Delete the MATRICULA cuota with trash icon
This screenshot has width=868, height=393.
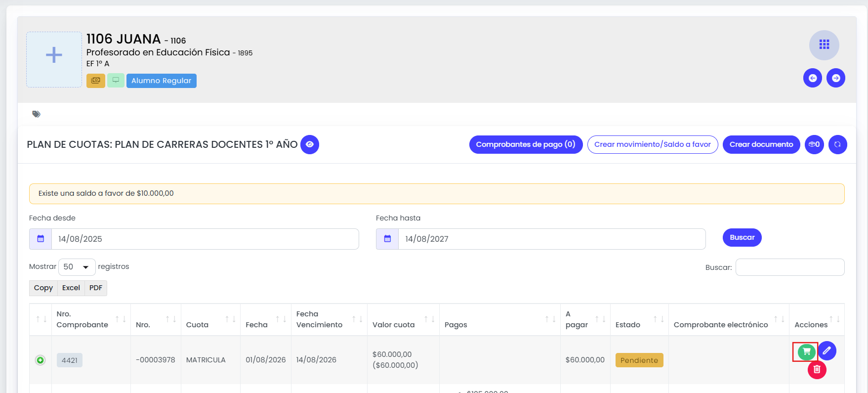[817, 369]
